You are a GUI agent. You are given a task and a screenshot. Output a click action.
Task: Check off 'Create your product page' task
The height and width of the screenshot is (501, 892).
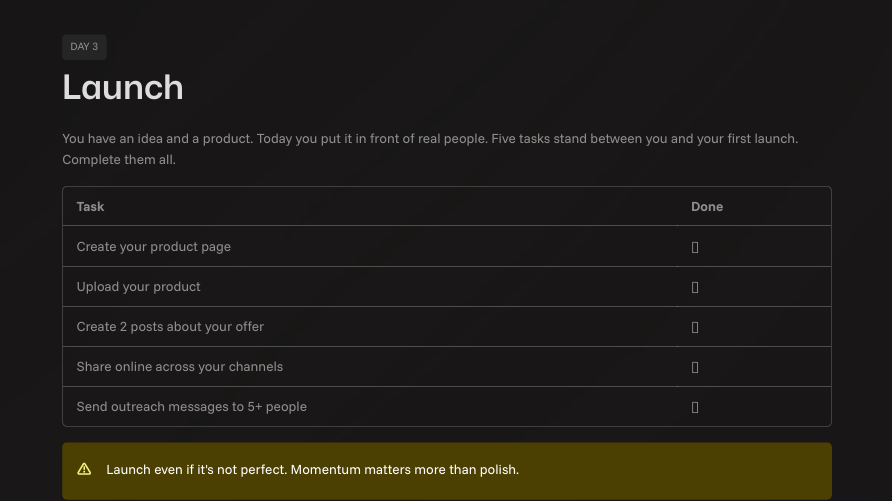tap(695, 247)
